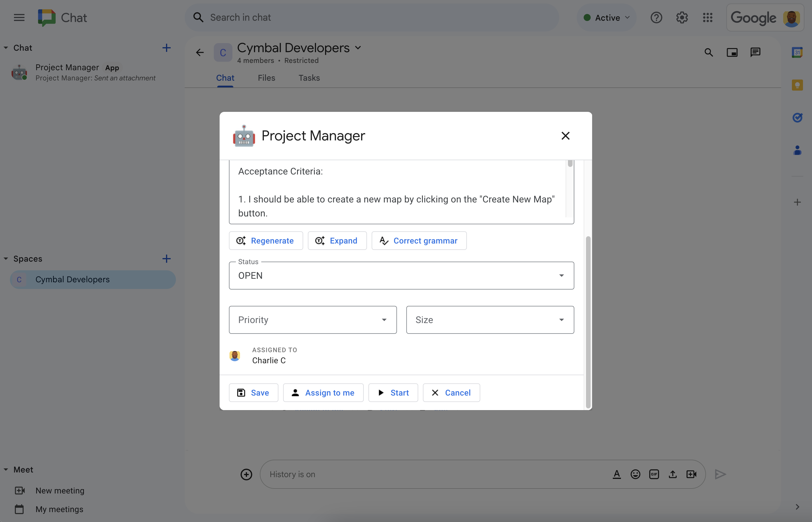The width and height of the screenshot is (812, 522).
Task: Switch to the Tasks tab
Action: point(309,77)
